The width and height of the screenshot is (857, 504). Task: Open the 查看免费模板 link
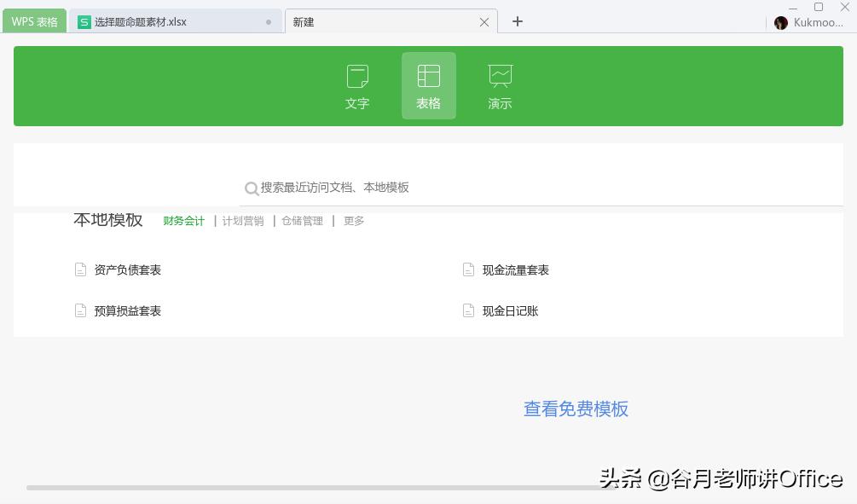[x=576, y=408]
